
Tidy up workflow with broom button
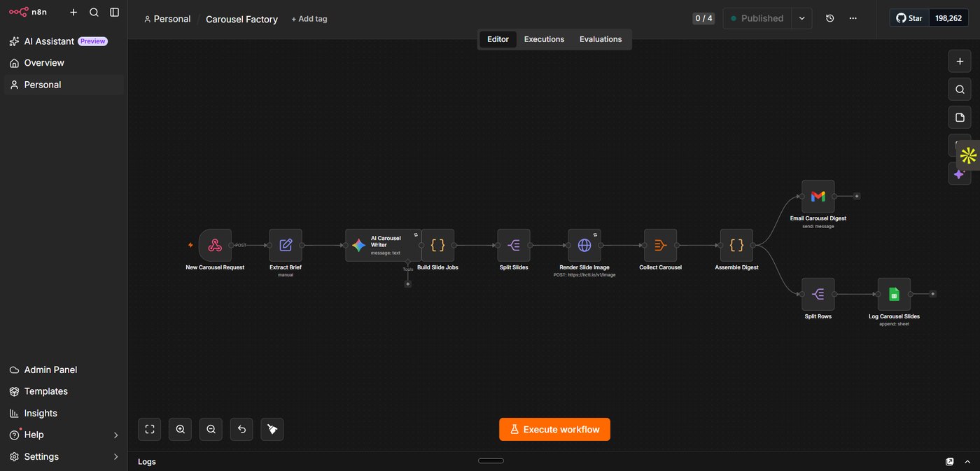272,429
